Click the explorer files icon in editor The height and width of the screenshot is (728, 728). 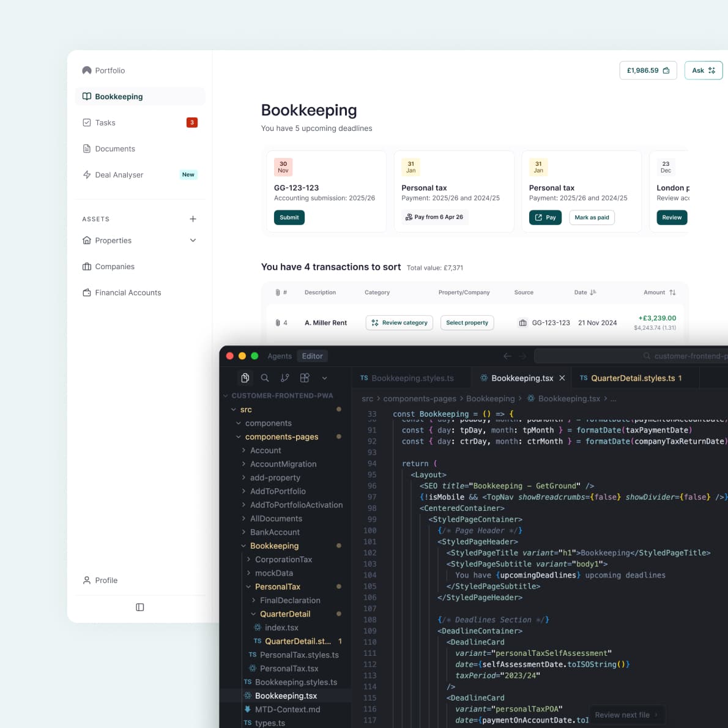pos(245,378)
